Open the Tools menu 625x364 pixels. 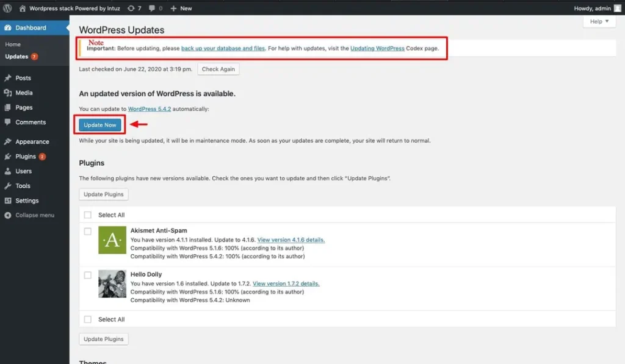tap(23, 185)
